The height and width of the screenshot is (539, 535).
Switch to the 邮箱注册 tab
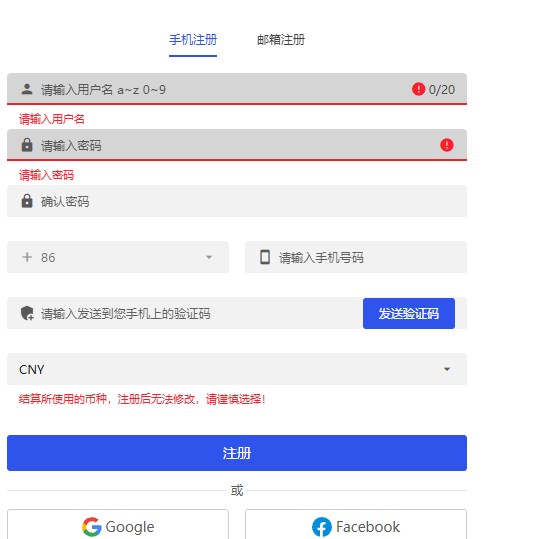point(281,40)
